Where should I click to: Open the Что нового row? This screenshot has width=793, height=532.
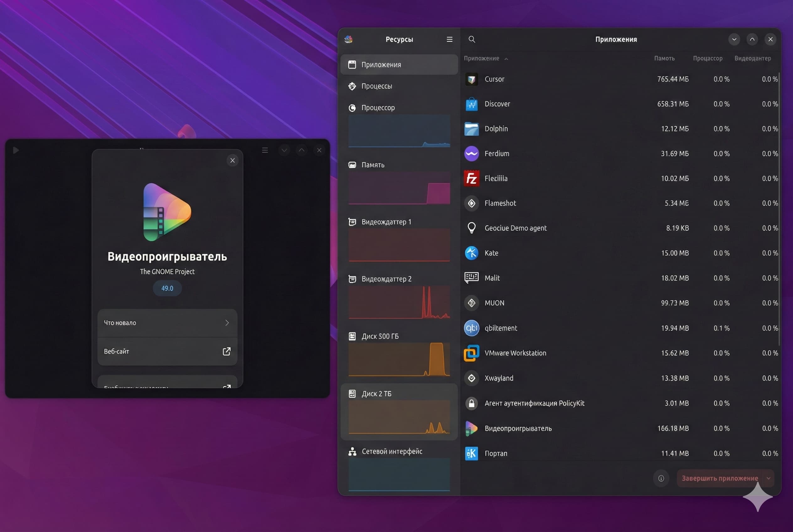click(167, 323)
